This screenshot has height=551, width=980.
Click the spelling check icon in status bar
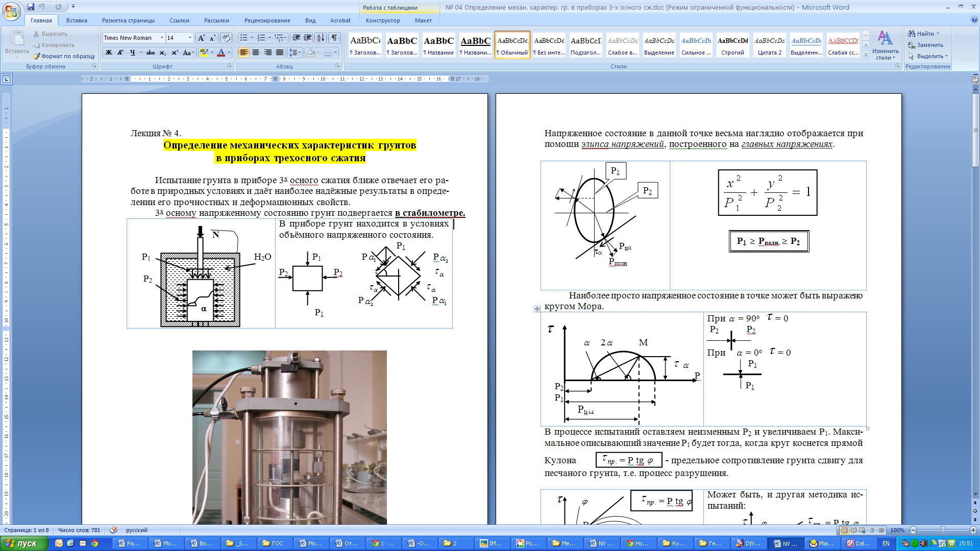point(113,530)
